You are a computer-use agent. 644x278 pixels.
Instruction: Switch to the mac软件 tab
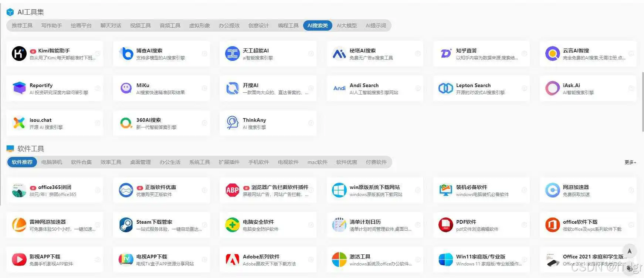[x=318, y=162]
